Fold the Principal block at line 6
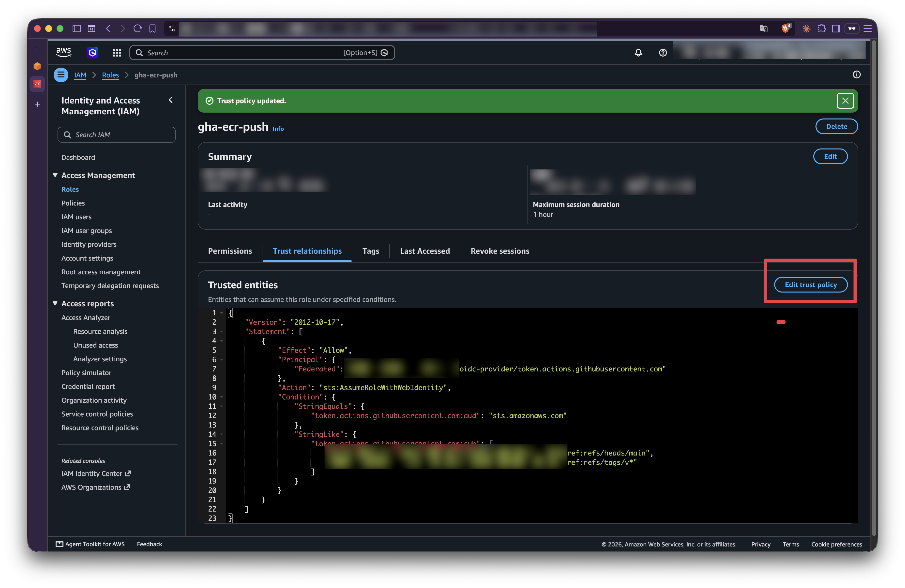 pos(222,360)
